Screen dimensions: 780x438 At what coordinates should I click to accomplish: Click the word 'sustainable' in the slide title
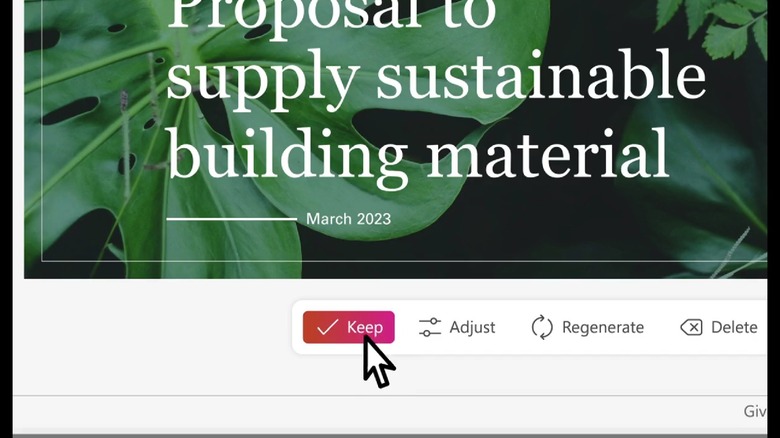pos(541,76)
